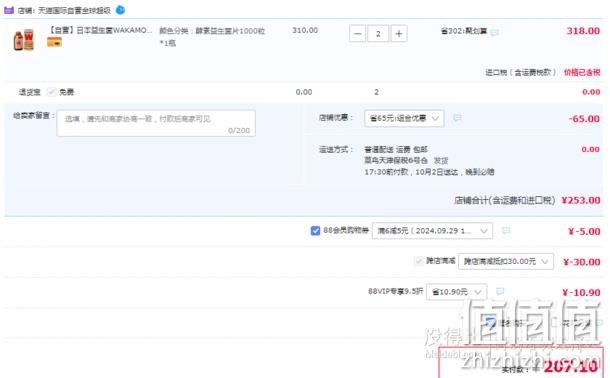
Task: Click the ¥-30.00 cross-store discount amount
Action: click(582, 262)
